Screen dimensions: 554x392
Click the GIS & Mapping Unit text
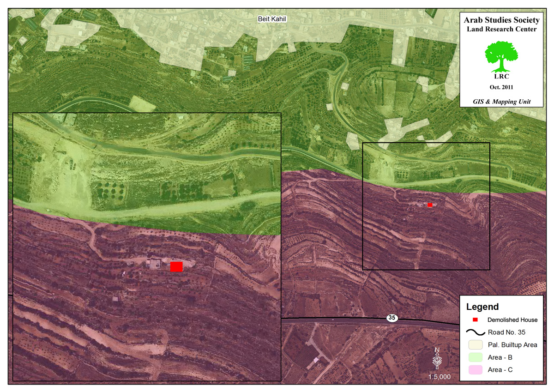pyautogui.click(x=501, y=101)
